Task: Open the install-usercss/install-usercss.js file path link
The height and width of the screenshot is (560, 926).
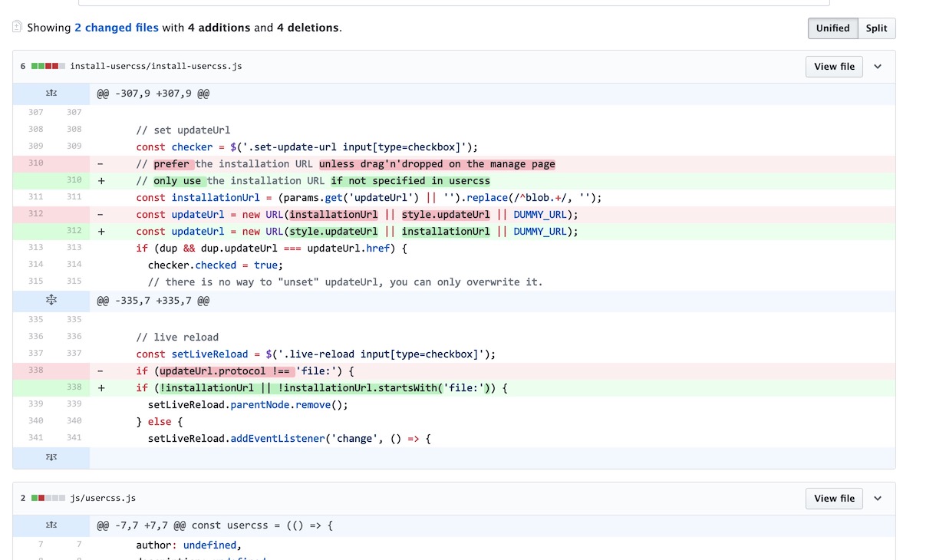Action: pyautogui.click(x=156, y=67)
